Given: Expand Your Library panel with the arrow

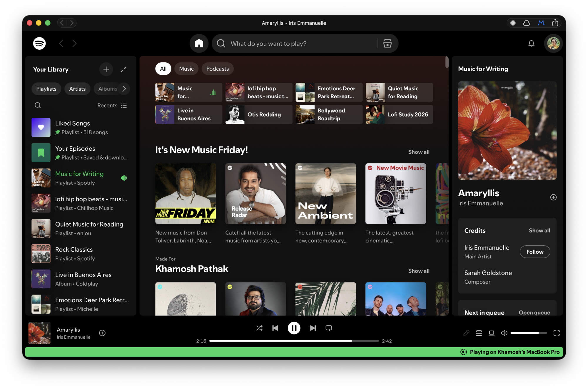Looking at the screenshot, I should (x=123, y=69).
